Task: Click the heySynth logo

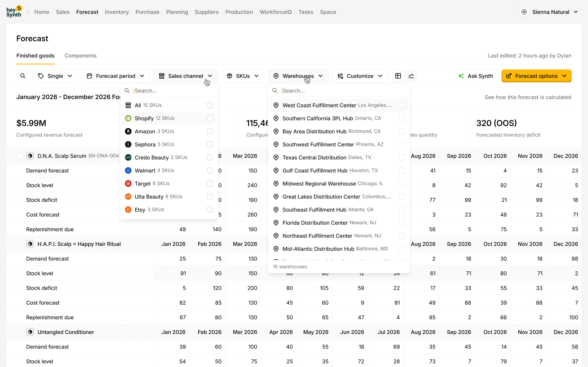Action: (x=14, y=12)
